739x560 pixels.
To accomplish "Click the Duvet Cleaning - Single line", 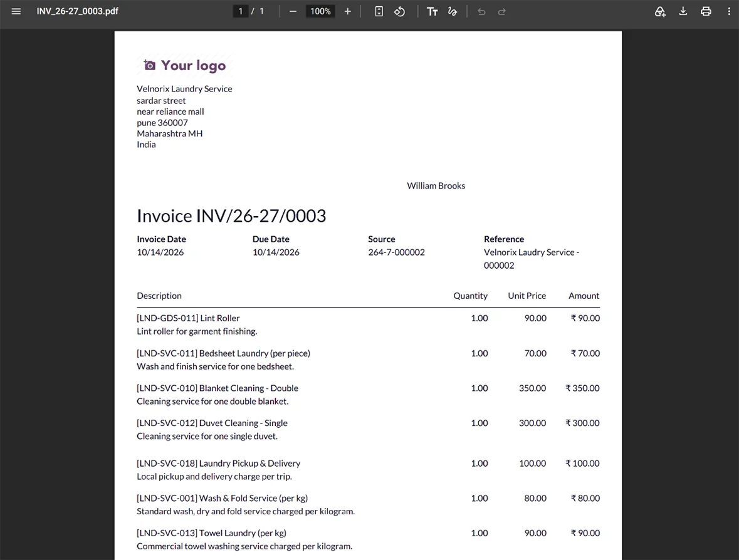I will click(x=212, y=423).
